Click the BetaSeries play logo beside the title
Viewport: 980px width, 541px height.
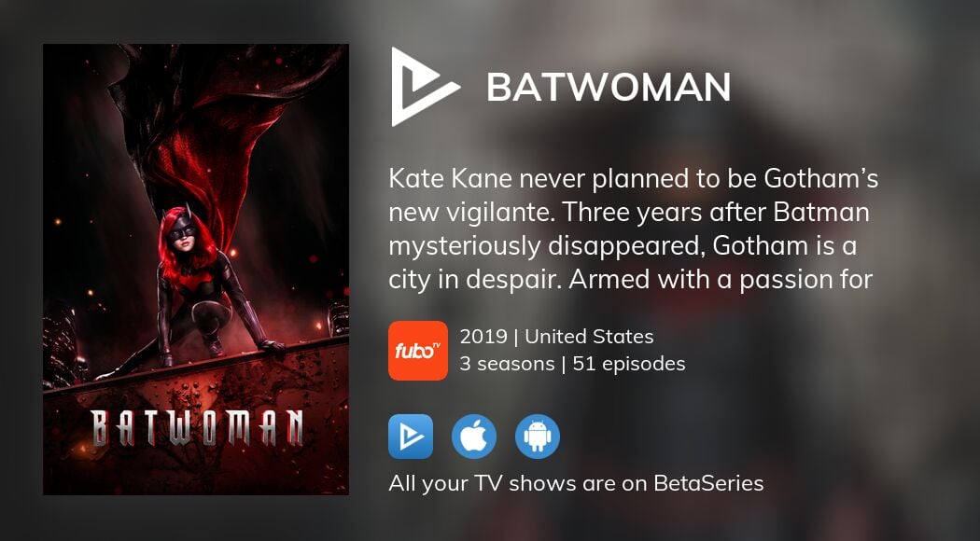[x=425, y=86]
